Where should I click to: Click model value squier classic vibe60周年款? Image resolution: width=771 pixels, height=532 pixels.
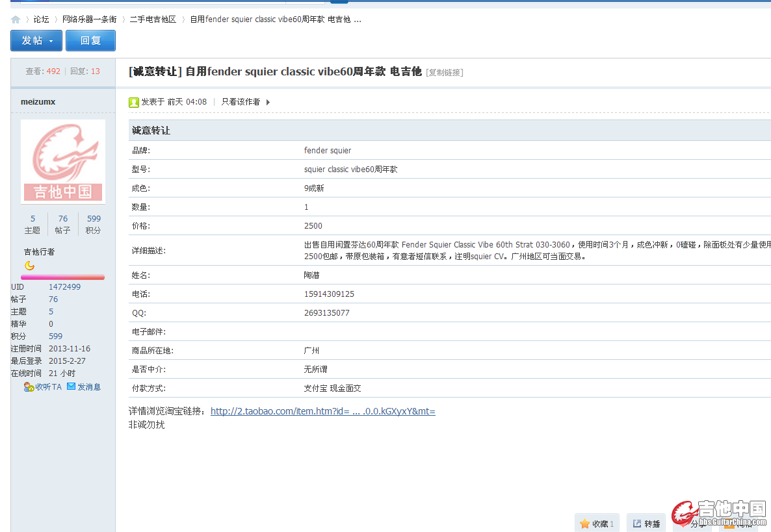click(350, 170)
